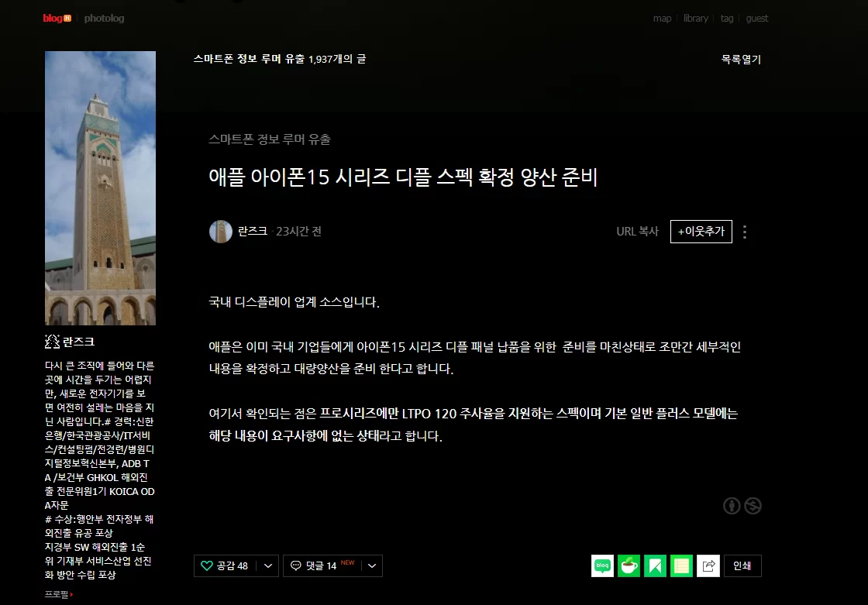Viewport: 868px width, 605px height.
Task: Open the map menu
Action: [x=662, y=19]
